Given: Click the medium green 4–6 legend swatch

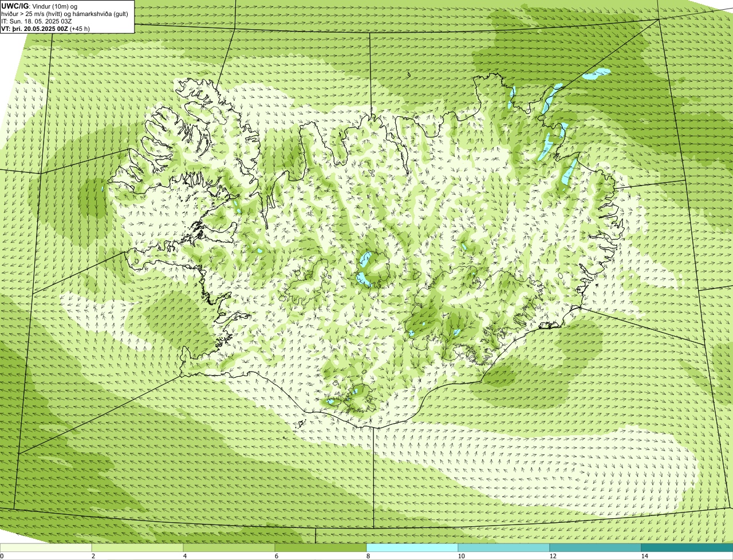Looking at the screenshot, I should click(229, 548).
